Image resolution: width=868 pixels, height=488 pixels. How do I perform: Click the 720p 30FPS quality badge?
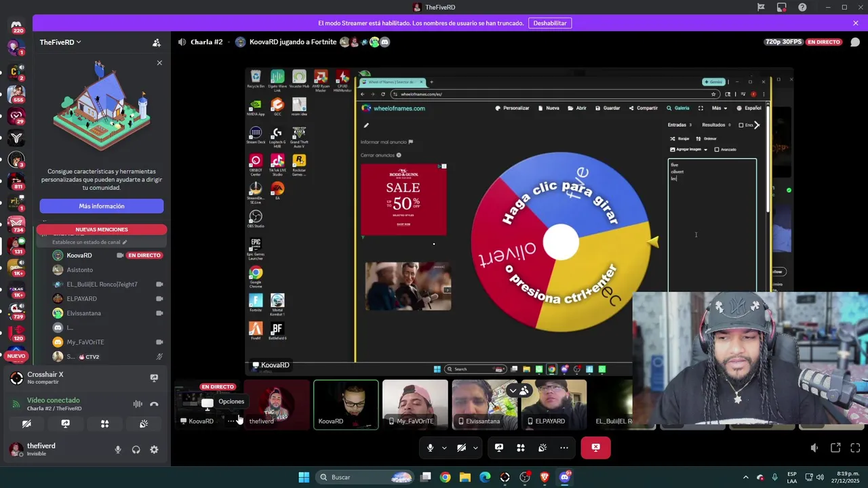(x=783, y=42)
